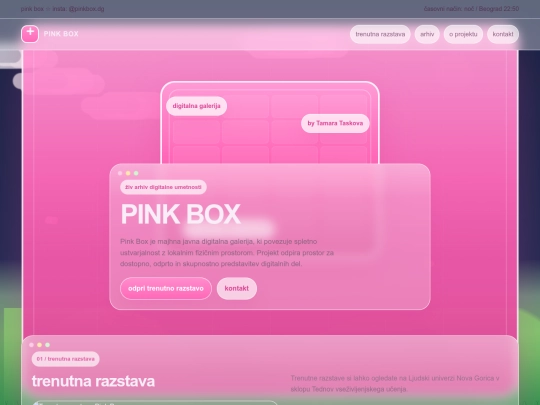Viewport: 540px width, 405px height.
Task: Click the 'trenutna razstava' section heading
Action: (x=93, y=381)
